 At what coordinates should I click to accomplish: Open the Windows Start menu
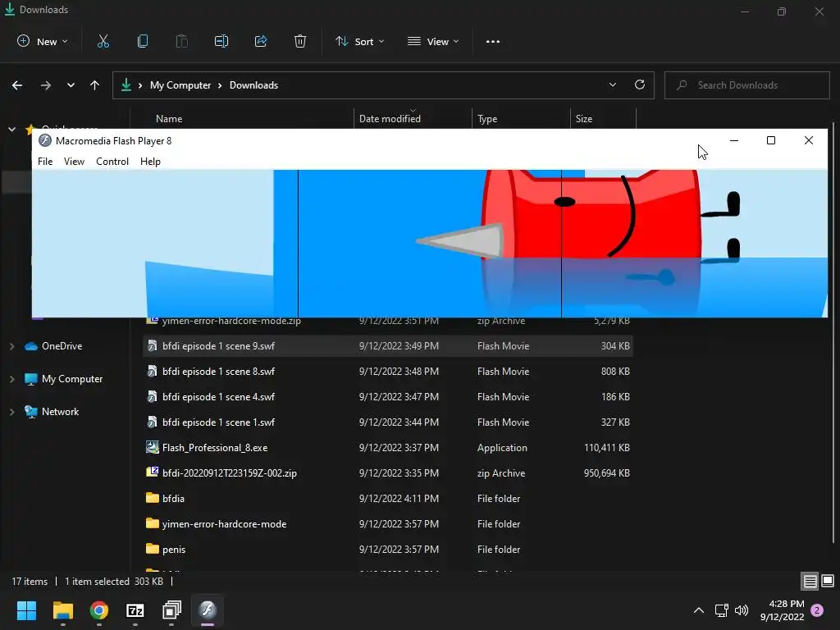point(26,610)
